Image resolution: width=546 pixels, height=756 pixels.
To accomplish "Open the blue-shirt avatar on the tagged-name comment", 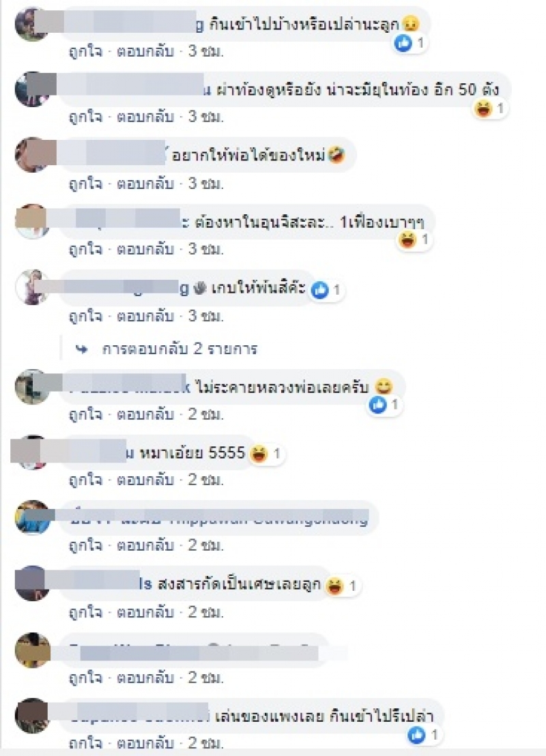I will [x=32, y=517].
